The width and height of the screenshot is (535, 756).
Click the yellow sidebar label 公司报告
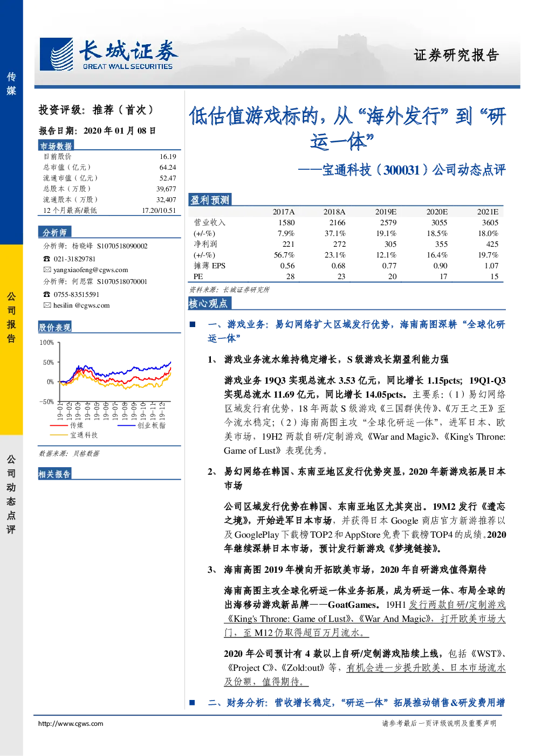[11, 317]
